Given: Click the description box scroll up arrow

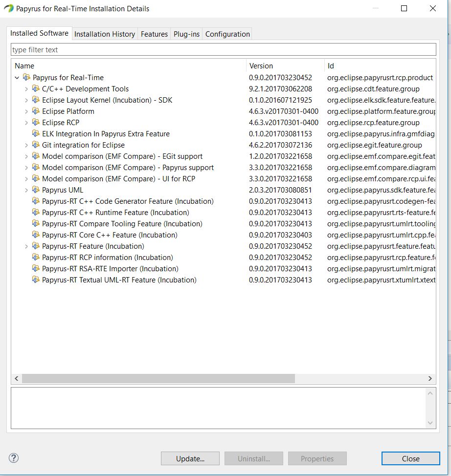Looking at the screenshot, I should (430, 393).
